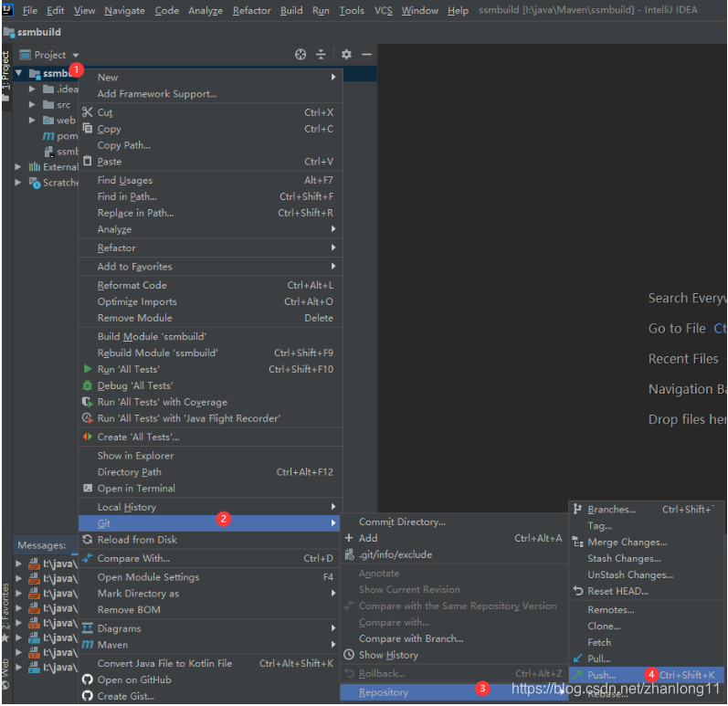Click the clock icon for Show History
Image resolution: width=728 pixels, height=706 pixels.
click(349, 655)
